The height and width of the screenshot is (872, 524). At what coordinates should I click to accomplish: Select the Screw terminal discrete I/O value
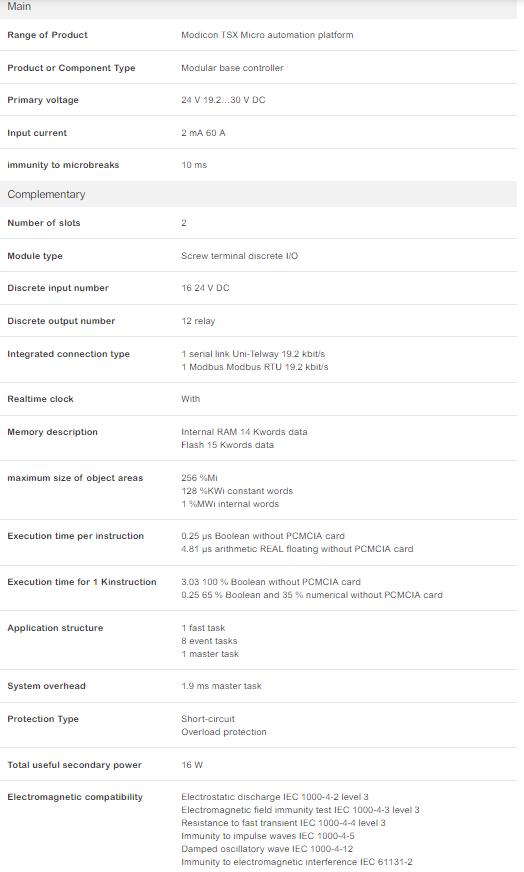(239, 256)
